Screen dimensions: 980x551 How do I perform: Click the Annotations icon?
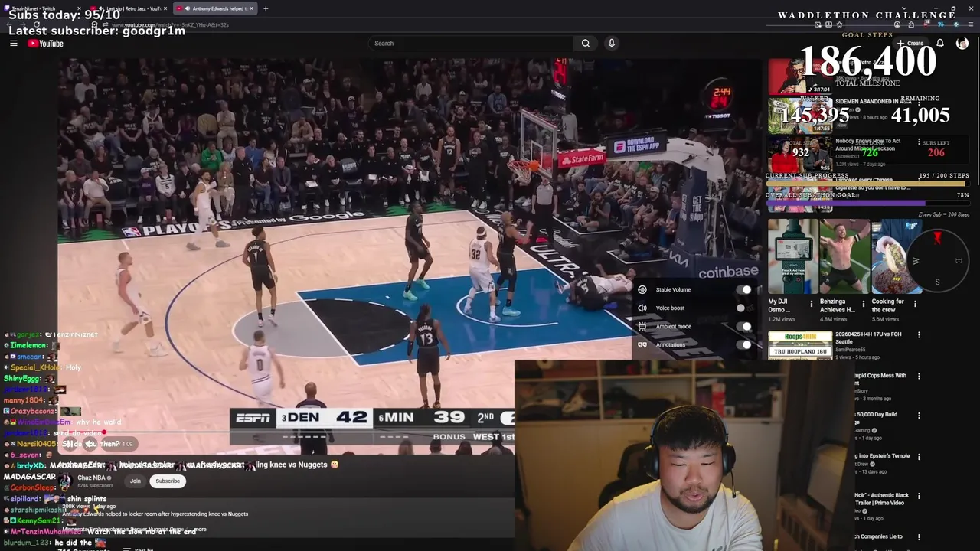click(642, 345)
